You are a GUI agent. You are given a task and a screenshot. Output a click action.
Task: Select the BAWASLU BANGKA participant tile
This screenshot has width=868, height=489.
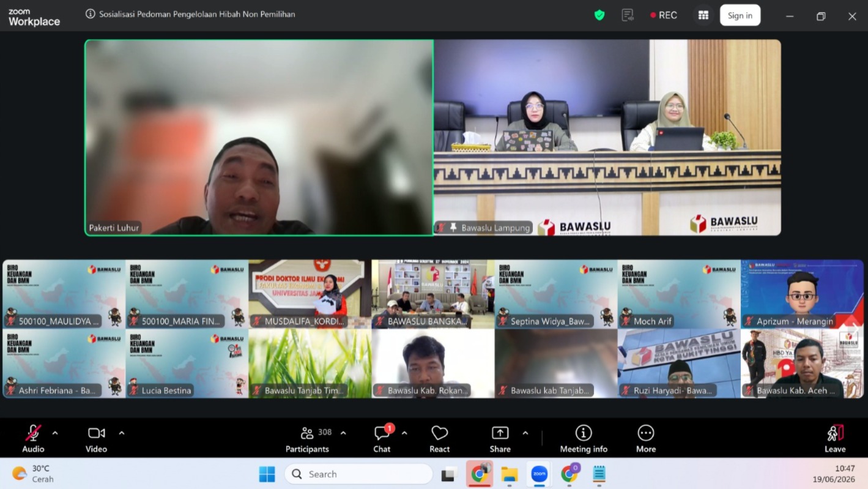coord(433,294)
